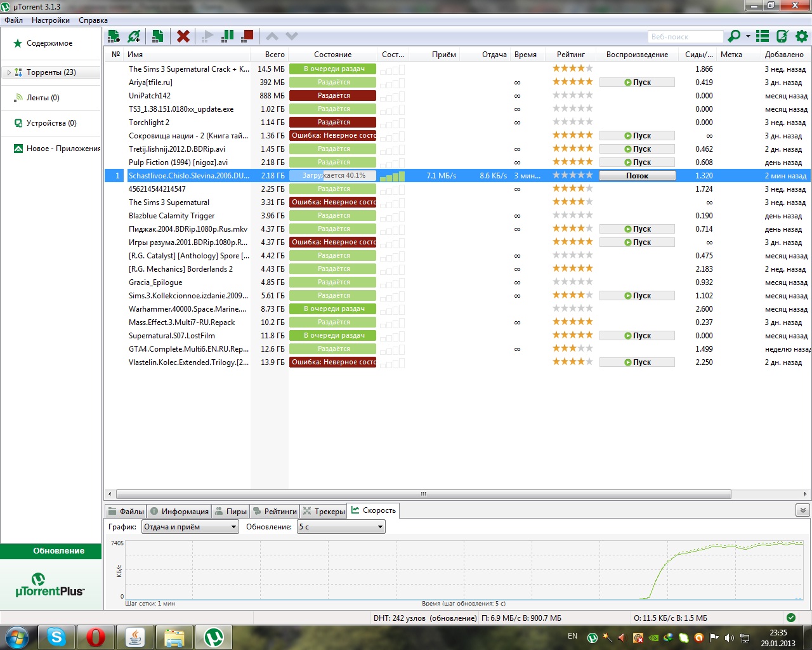
Task: Open Skype from the taskbar
Action: coord(56,637)
